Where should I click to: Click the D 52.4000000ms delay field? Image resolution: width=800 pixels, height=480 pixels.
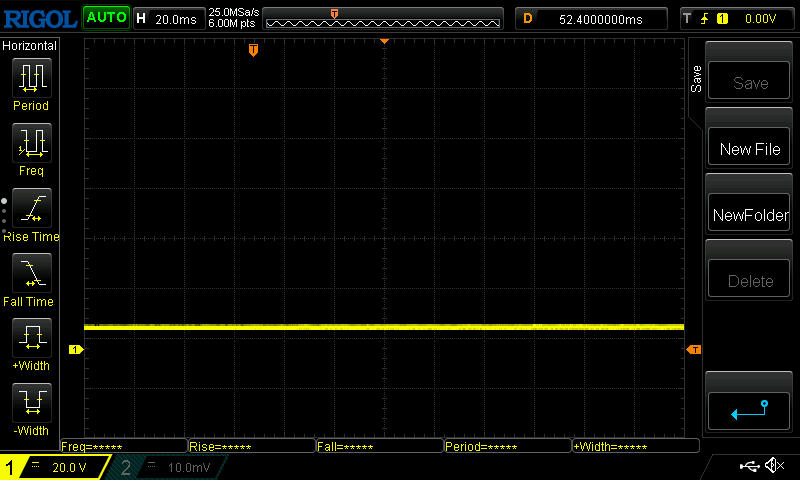591,19
